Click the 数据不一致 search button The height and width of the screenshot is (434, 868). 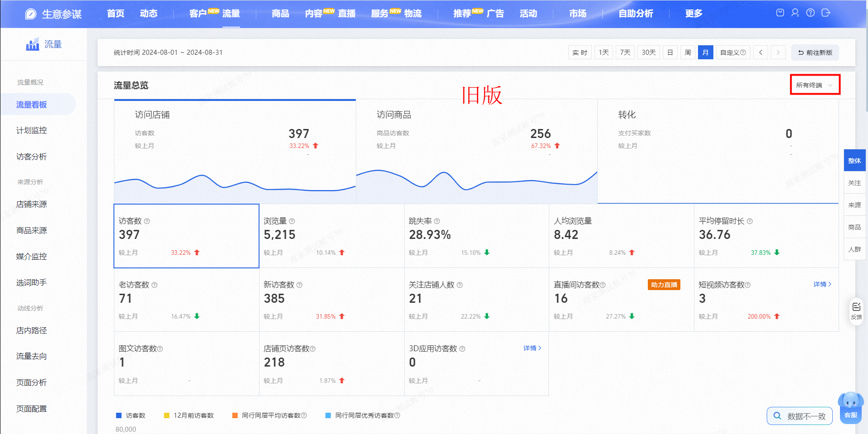[x=800, y=416]
